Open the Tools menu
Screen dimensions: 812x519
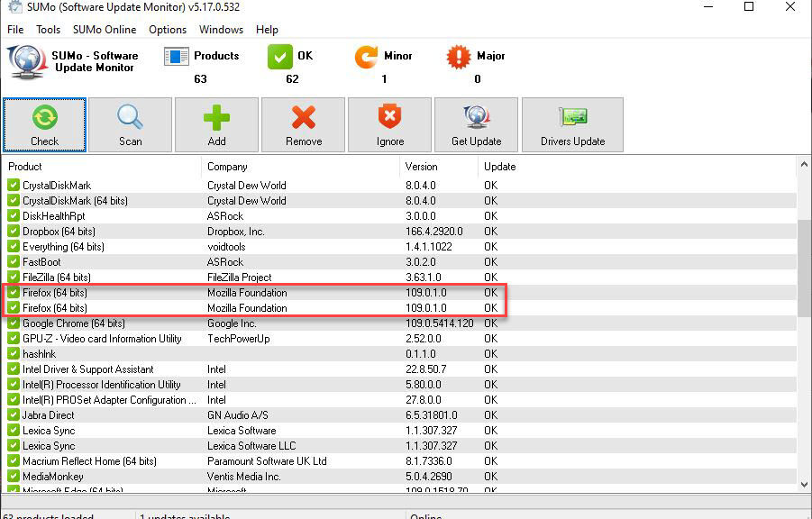pos(48,30)
